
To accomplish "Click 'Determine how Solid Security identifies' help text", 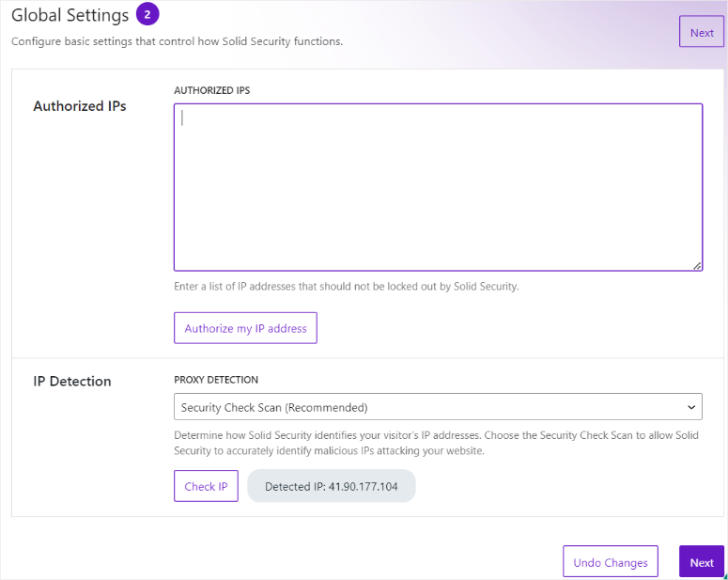I will point(436,443).
